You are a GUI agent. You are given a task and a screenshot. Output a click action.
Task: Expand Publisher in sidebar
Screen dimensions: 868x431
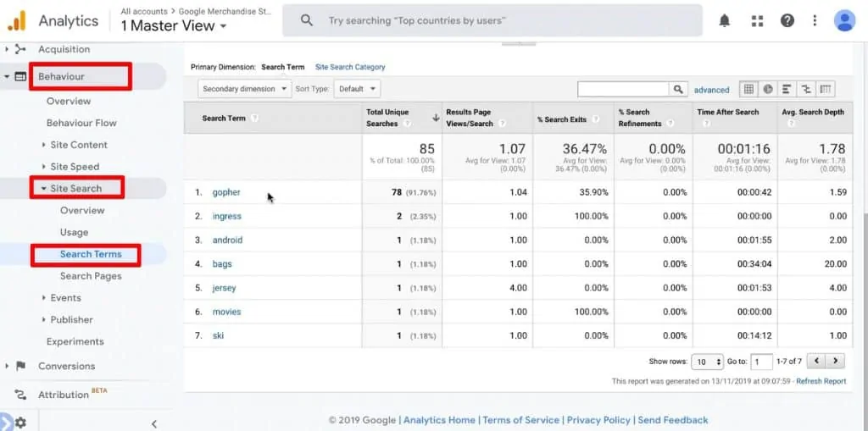pyautogui.click(x=44, y=319)
